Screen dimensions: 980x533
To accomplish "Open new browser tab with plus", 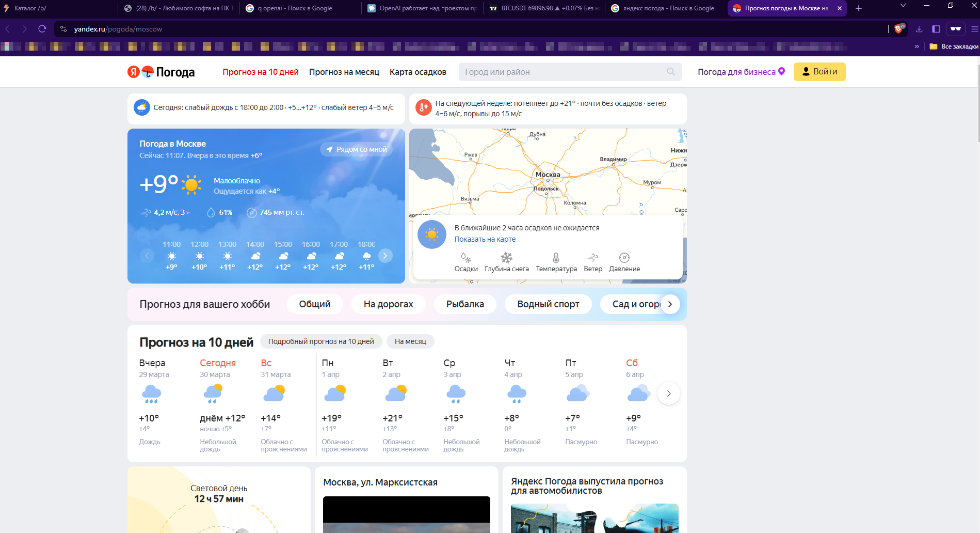I will 859,8.
